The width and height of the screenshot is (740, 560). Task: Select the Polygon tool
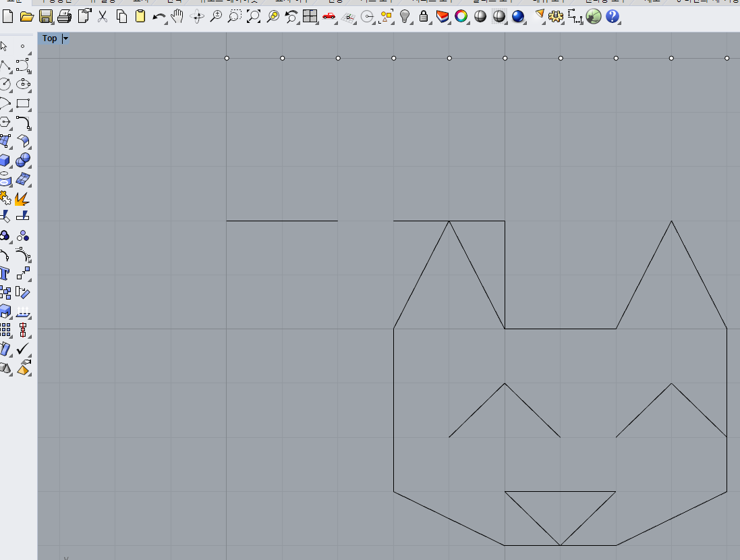[5, 122]
